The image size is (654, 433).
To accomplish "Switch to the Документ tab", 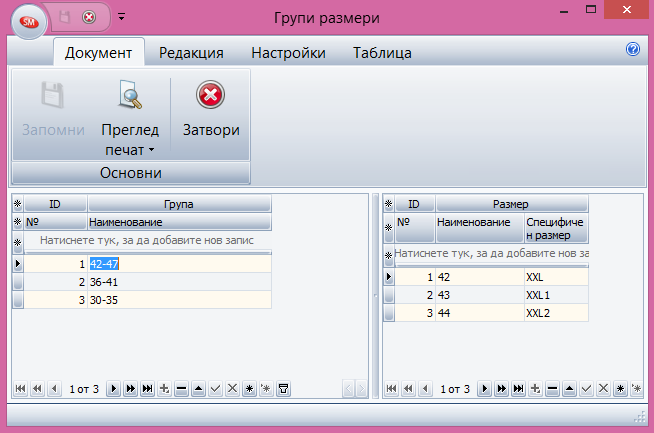I will pos(98,53).
